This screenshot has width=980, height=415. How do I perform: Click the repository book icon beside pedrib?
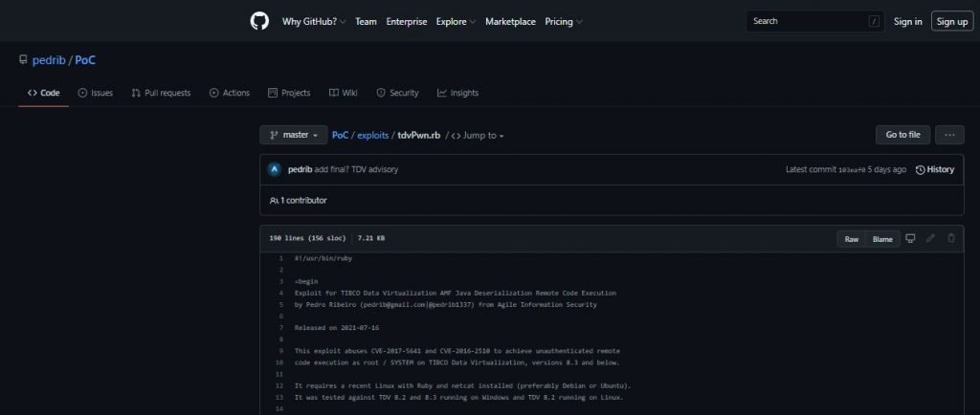coord(23,60)
